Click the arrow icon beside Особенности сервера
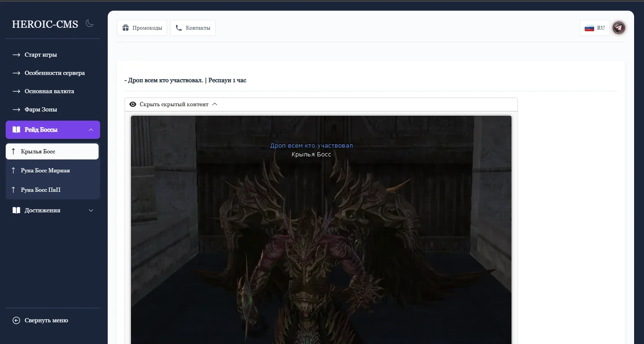Viewport: 644px width, 344px height. (x=16, y=73)
